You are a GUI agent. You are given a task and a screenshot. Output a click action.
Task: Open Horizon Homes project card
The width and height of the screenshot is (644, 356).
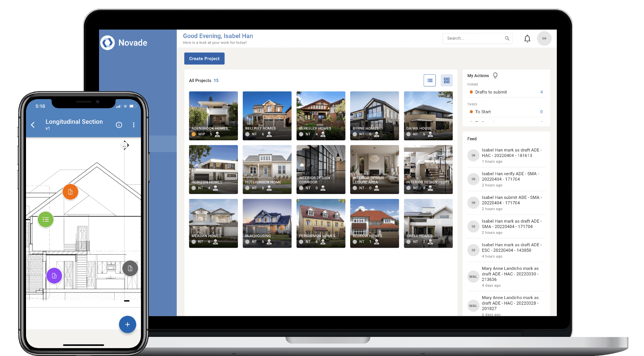pos(214,170)
